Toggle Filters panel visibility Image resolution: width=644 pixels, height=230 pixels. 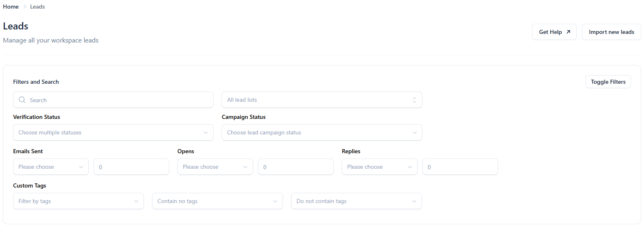point(608,82)
